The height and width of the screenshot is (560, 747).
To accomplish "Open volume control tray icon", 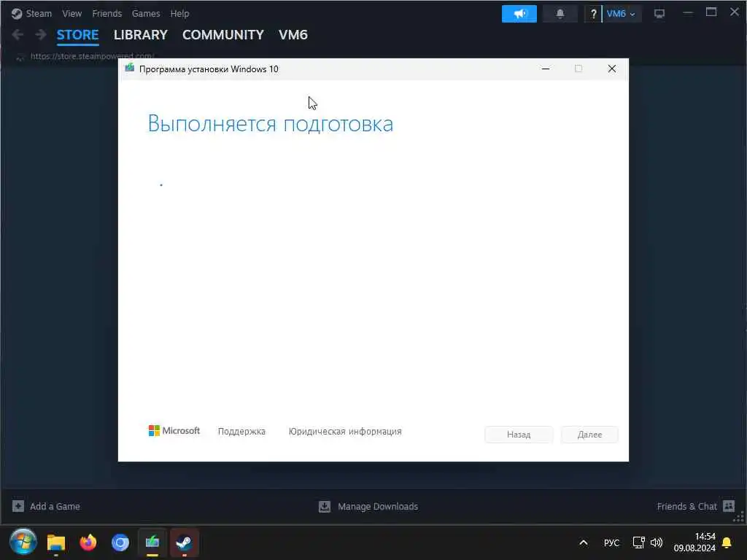I will pyautogui.click(x=657, y=542).
